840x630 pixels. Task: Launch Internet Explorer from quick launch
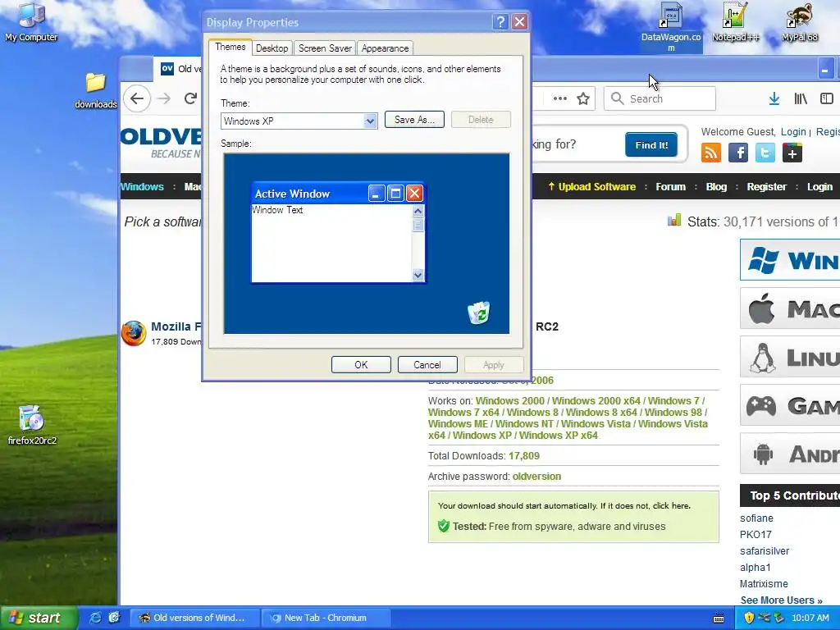coord(95,618)
